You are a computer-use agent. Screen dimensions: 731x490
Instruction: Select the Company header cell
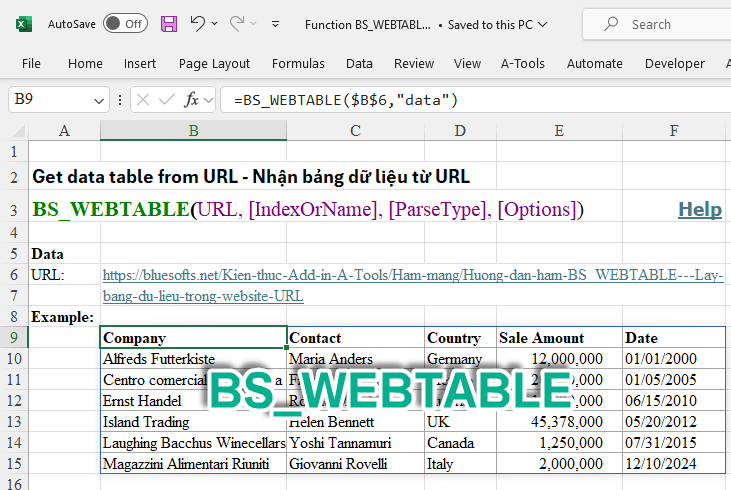(x=193, y=337)
